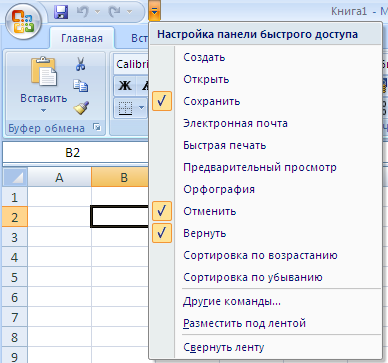Select row 3 header
The image size is (388, 363).
[14, 237]
